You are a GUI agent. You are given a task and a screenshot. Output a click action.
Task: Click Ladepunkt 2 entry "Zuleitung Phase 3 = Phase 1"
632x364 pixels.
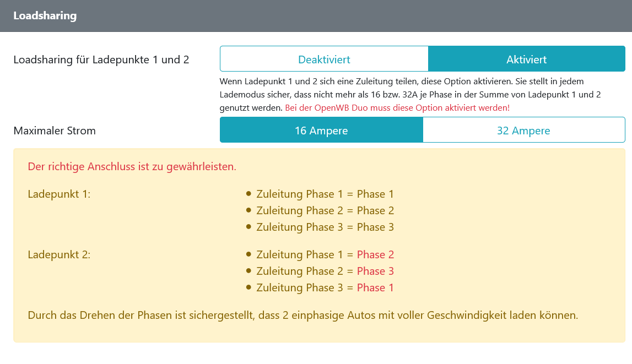point(325,287)
